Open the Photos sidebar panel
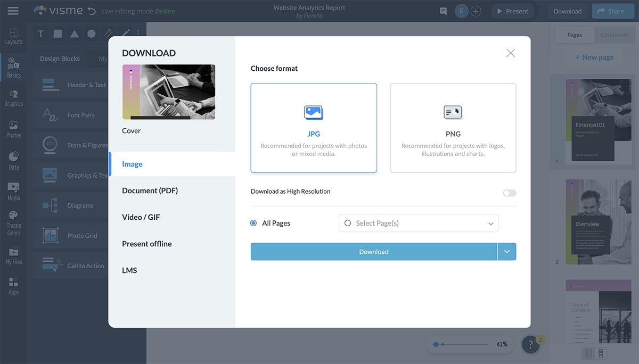The image size is (639, 364). click(x=14, y=129)
